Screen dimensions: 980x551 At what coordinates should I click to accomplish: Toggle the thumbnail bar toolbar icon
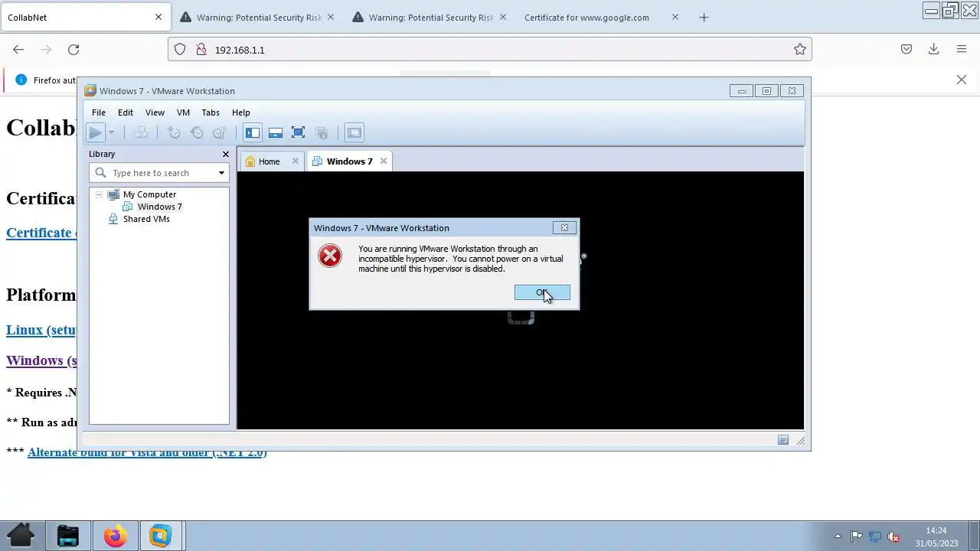(x=276, y=133)
